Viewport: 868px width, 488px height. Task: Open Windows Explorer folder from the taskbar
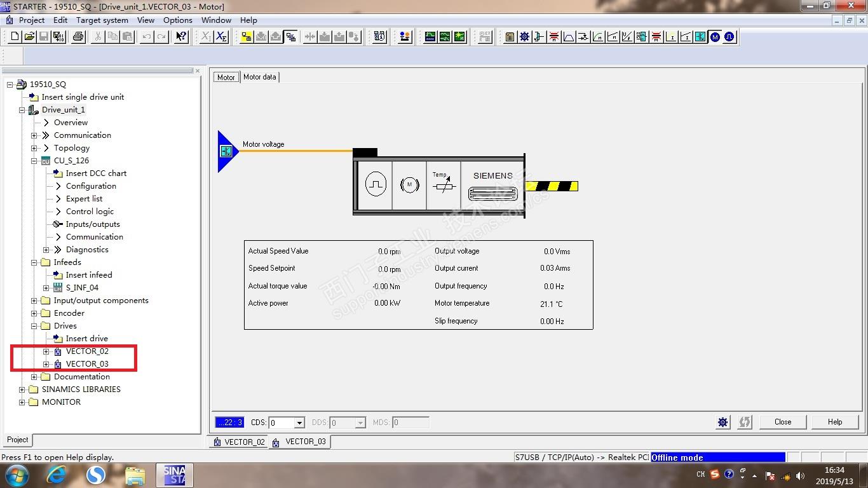tap(135, 475)
